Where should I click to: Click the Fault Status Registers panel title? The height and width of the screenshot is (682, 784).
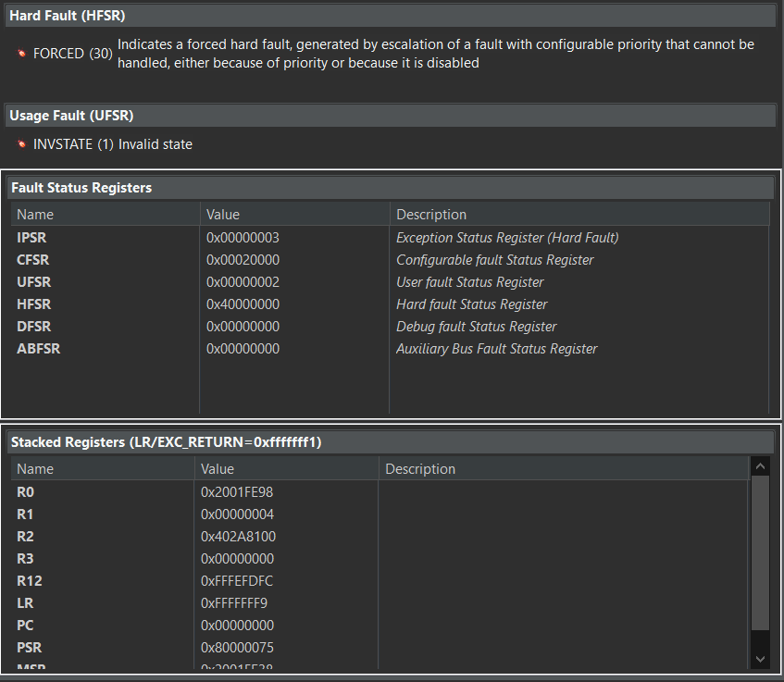click(x=81, y=188)
